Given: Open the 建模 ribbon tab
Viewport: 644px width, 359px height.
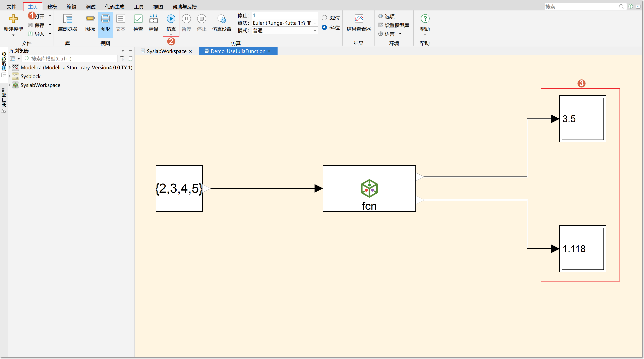Looking at the screenshot, I should click(52, 7).
